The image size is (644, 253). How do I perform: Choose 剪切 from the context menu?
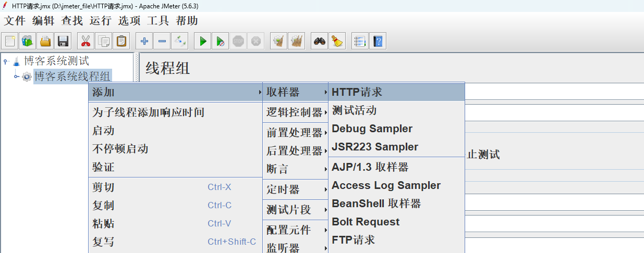(175, 187)
